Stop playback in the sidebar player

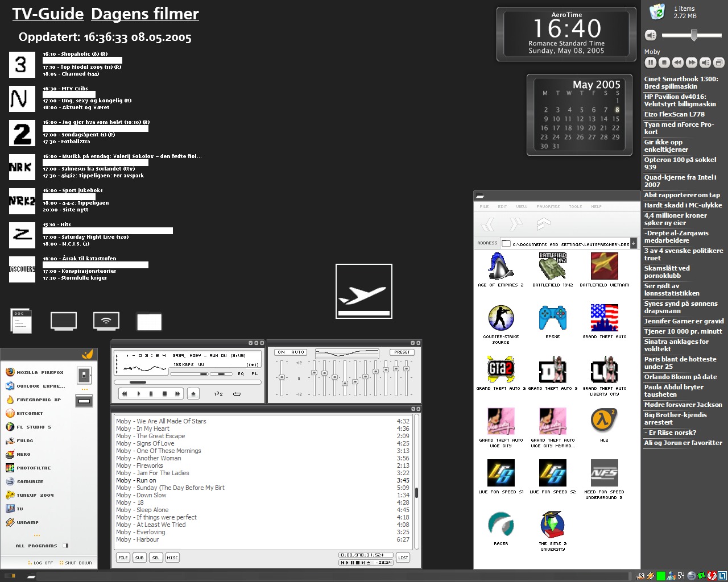click(664, 63)
